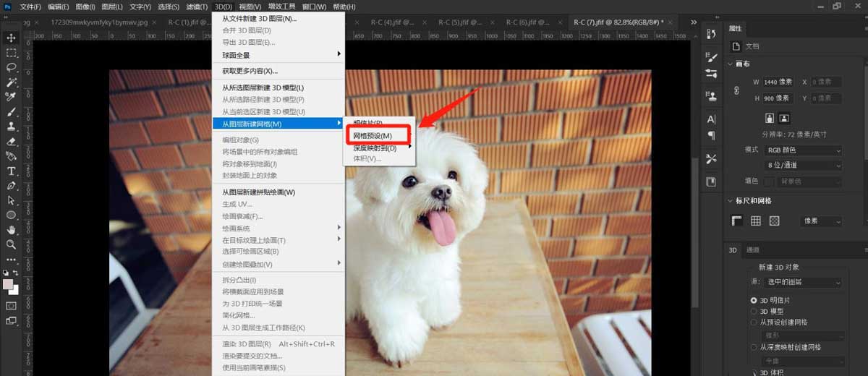Open the Edit Toolbar three-dots button
Viewport: 868px width, 376px height.
12,259
